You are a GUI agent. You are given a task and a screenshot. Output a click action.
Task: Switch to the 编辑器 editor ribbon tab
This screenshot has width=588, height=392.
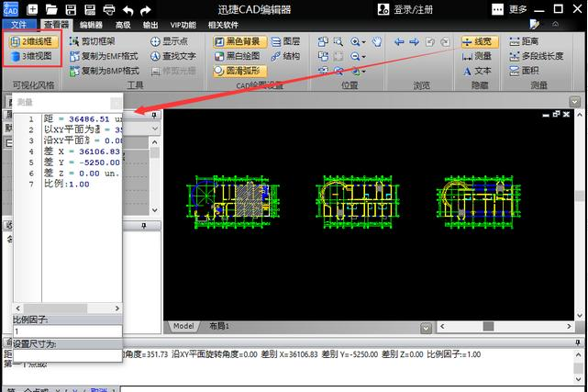pos(91,25)
